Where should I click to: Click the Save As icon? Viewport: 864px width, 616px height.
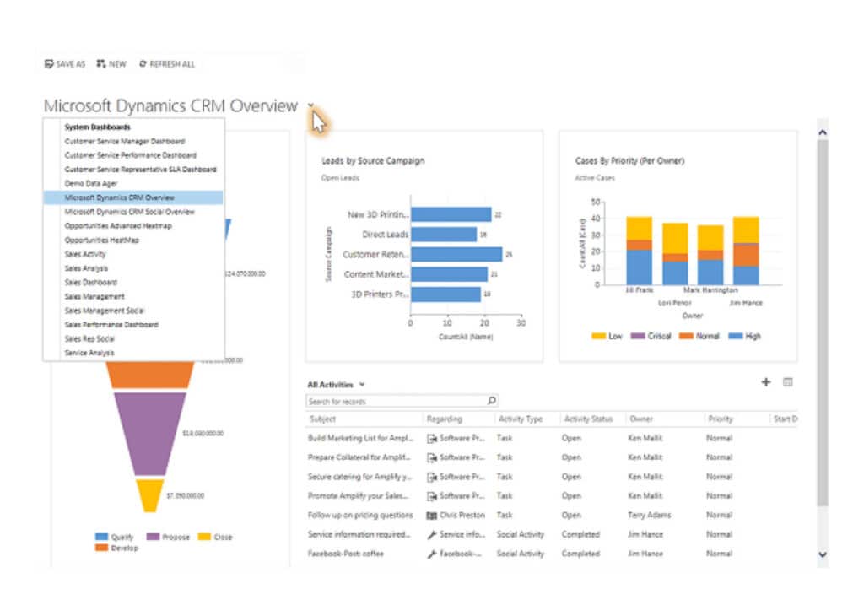click(x=48, y=64)
